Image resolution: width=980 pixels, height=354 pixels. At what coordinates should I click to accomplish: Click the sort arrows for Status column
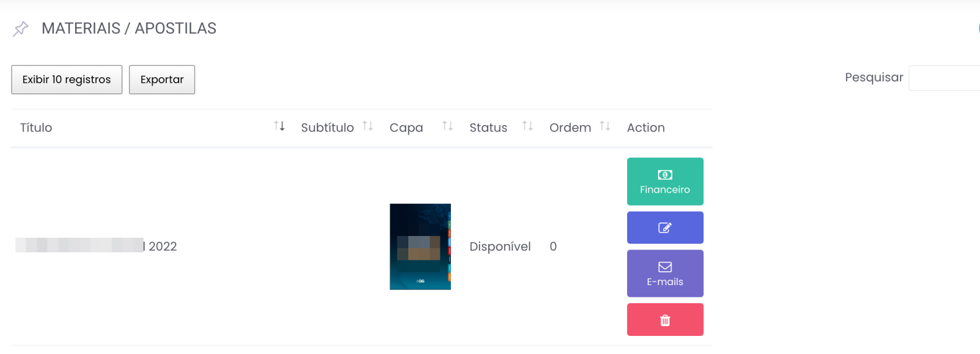point(527,126)
